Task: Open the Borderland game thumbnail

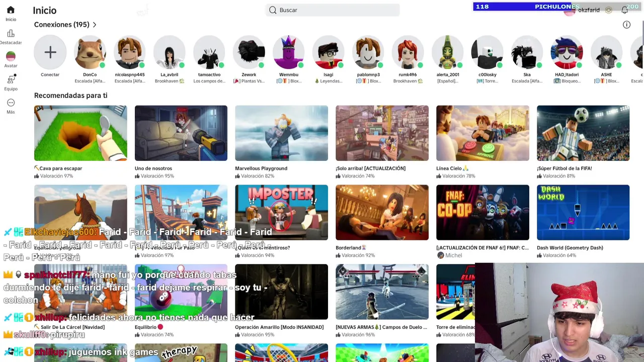Action: pos(382,213)
